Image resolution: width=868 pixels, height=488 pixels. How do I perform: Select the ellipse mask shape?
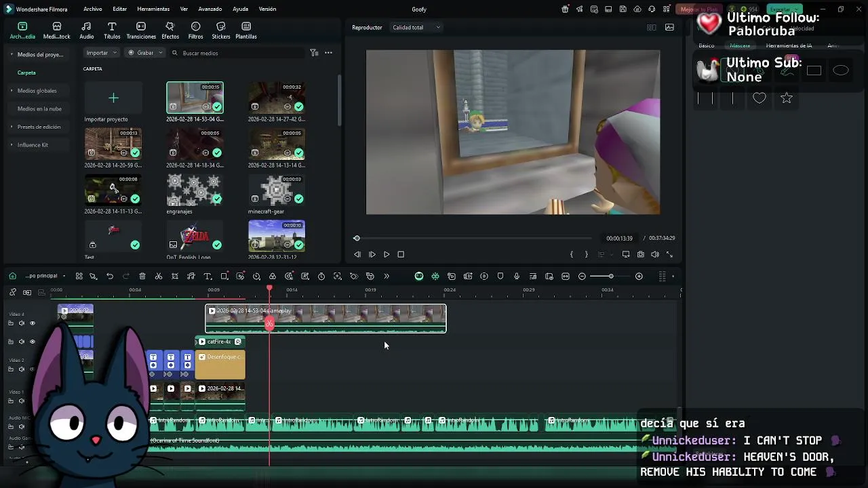(841, 70)
